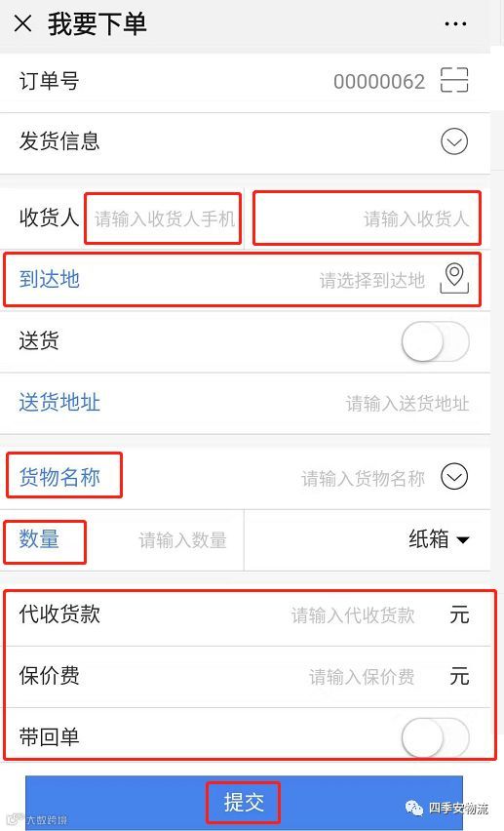Click the 提交 submit button

244,803
